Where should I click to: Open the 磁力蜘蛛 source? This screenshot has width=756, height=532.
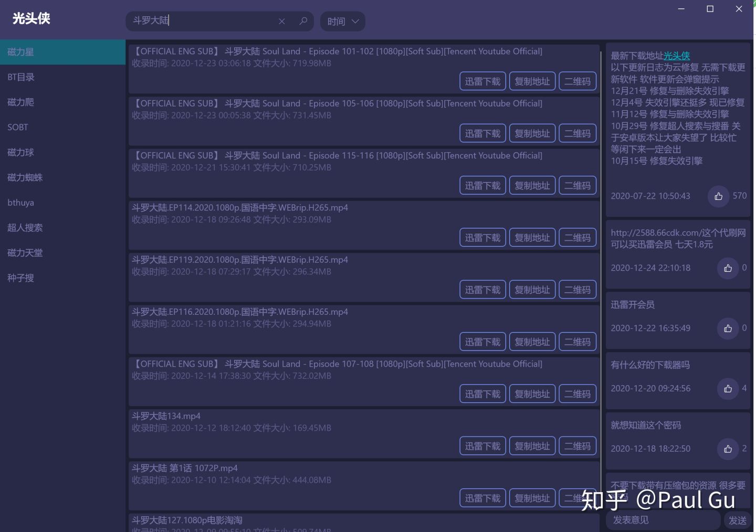[62, 177]
